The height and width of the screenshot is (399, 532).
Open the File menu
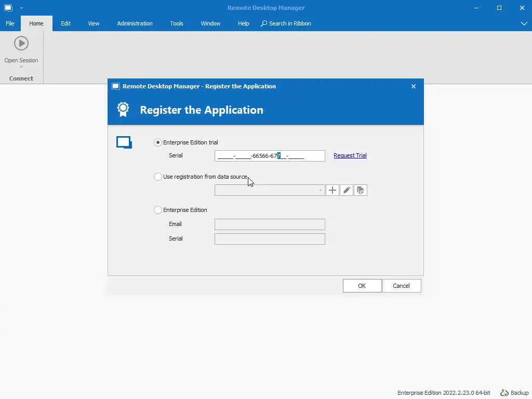(10, 23)
